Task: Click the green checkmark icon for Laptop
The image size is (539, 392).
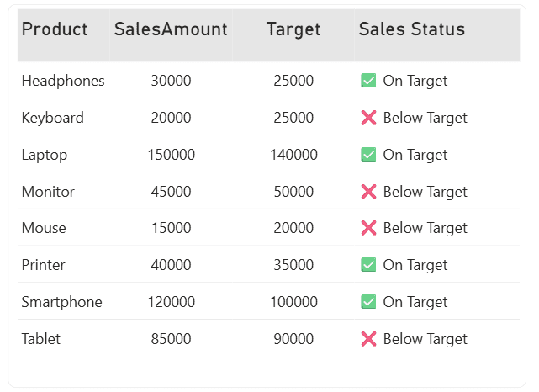Action: [367, 155]
